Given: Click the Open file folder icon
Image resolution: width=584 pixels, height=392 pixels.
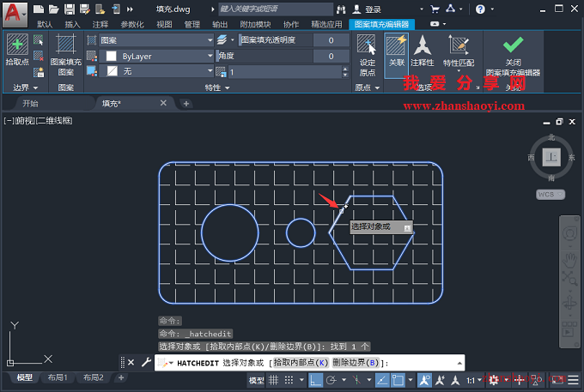Looking at the screenshot, I should coord(54,9).
